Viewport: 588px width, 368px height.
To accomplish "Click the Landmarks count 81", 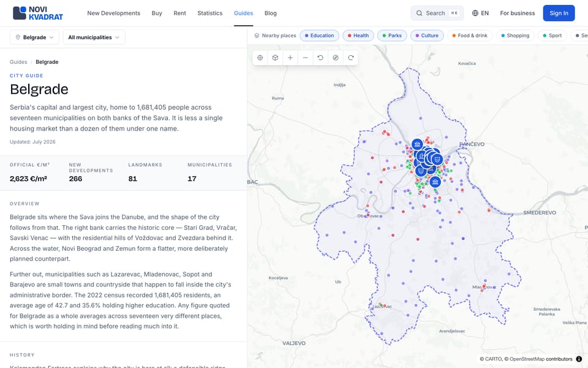I will (x=133, y=178).
